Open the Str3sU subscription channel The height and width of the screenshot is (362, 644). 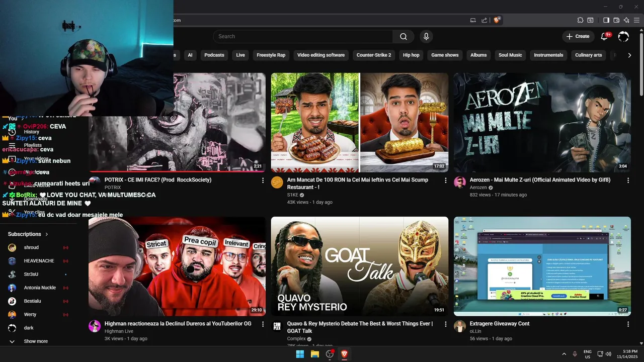point(38,275)
